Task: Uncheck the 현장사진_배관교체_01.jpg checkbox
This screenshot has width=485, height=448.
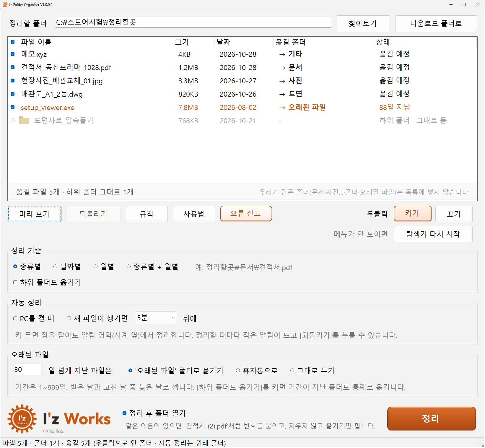Action: pyautogui.click(x=13, y=81)
